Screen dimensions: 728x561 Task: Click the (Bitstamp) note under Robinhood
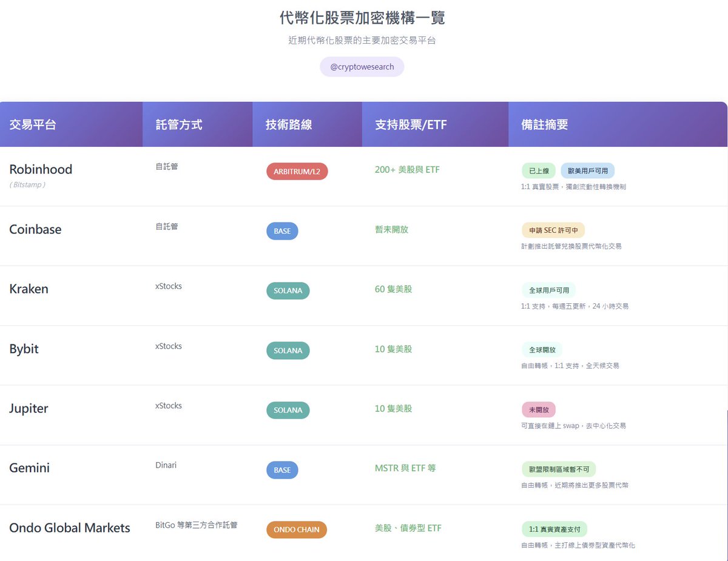click(27, 184)
